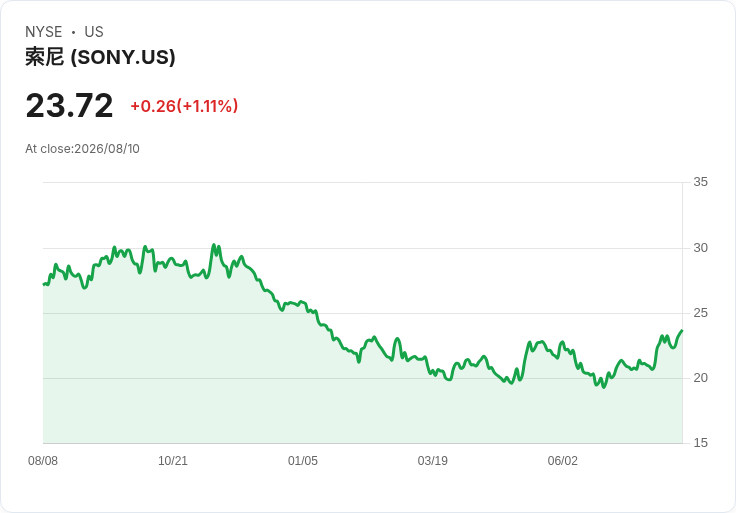The height and width of the screenshot is (513, 736).
Task: Click the 25 price axis label
Action: click(x=700, y=313)
